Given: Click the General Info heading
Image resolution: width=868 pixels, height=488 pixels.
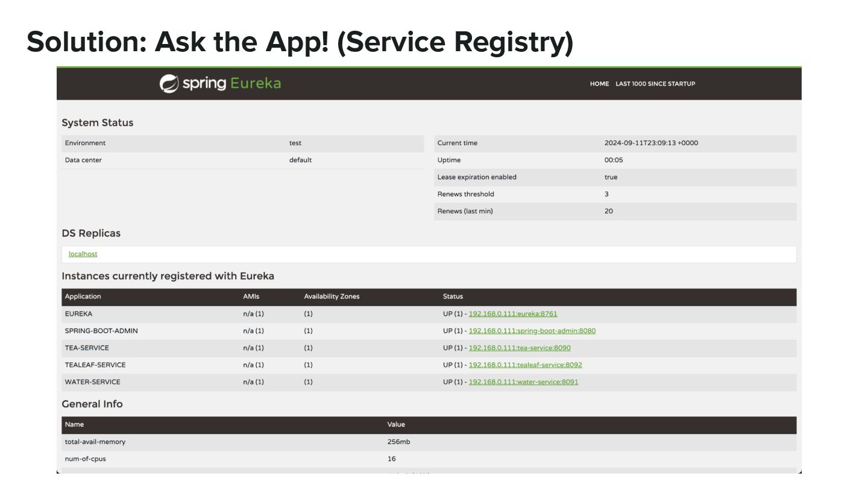Looking at the screenshot, I should [92, 404].
